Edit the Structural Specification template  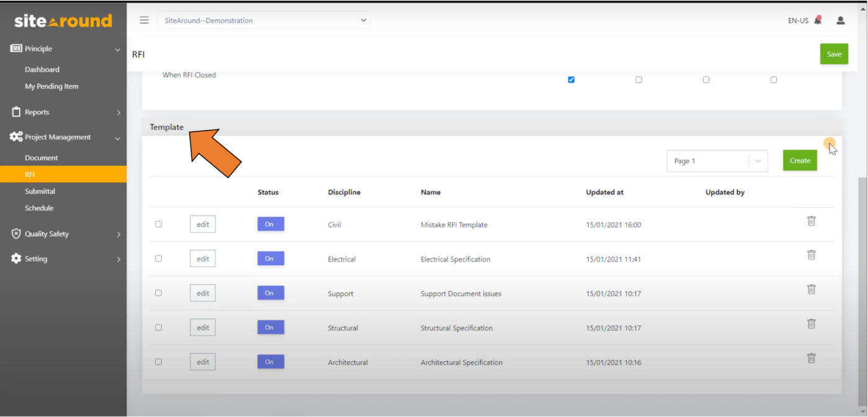(x=202, y=327)
